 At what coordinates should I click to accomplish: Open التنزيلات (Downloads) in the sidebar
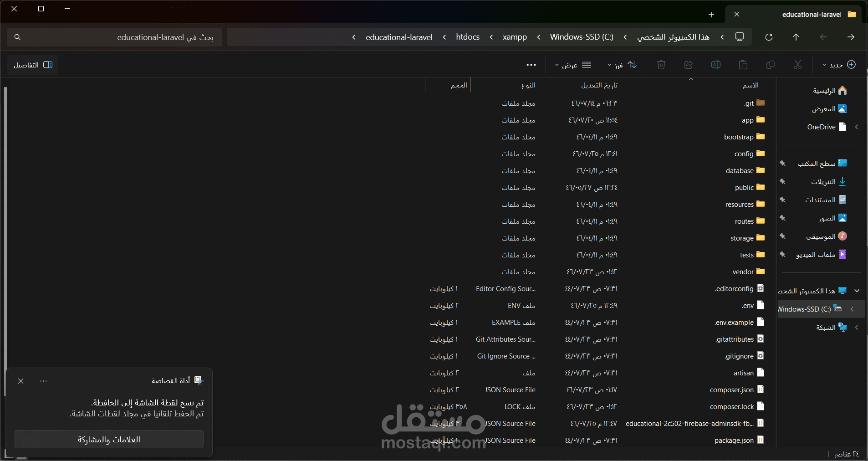(828, 182)
